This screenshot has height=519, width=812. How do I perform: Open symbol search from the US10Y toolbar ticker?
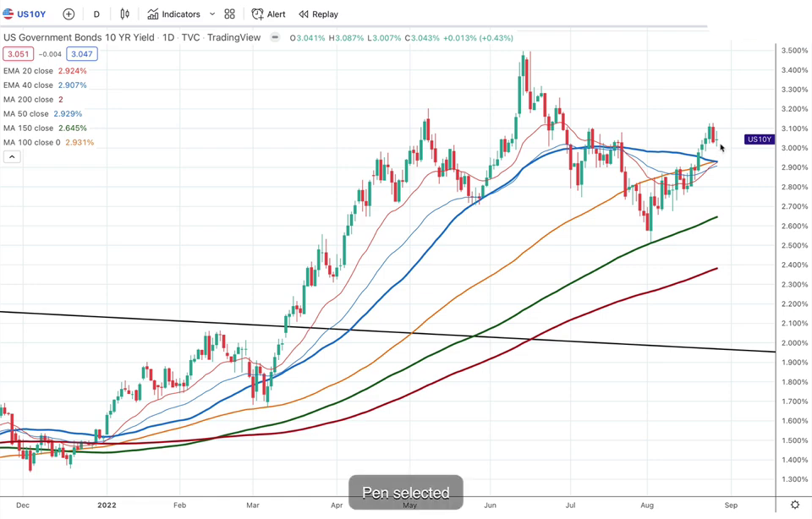[x=25, y=14]
